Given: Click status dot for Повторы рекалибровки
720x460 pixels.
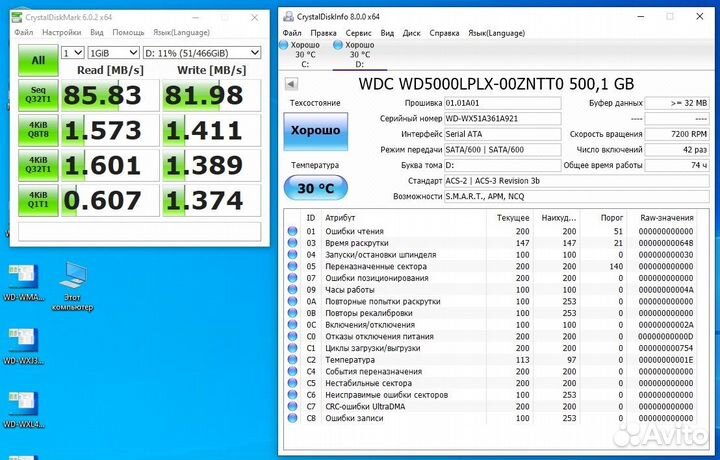Looking at the screenshot, I should click(x=292, y=313).
